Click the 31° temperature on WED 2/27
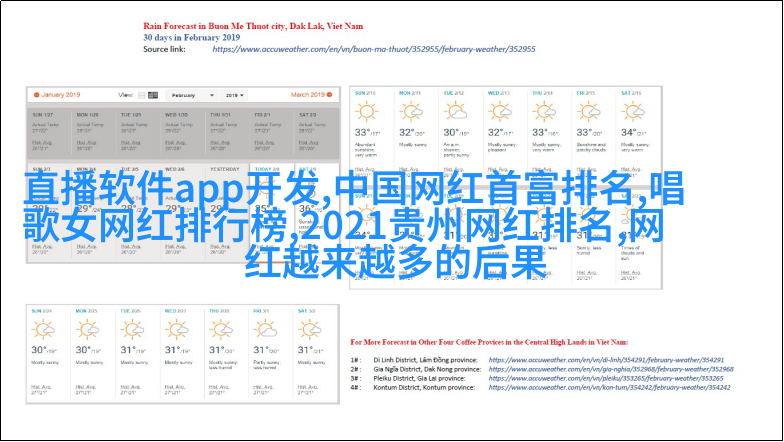Screen dimensions: 784x442 pyautogui.click(x=172, y=350)
